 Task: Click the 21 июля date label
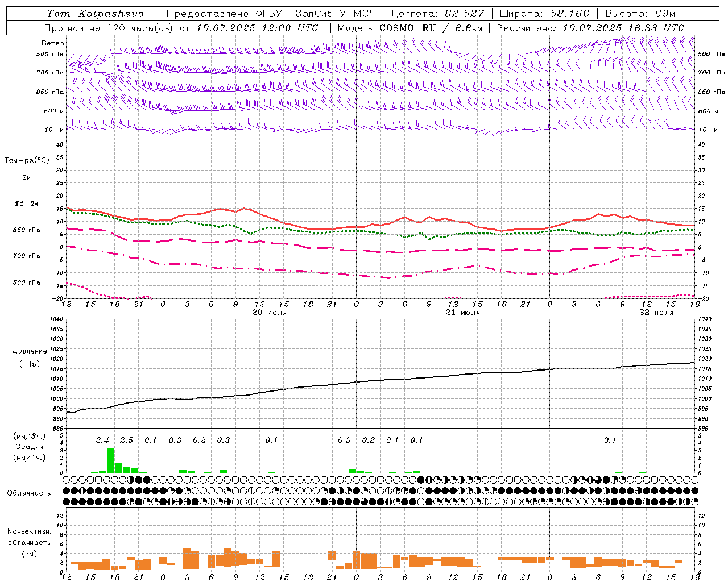[463, 313]
